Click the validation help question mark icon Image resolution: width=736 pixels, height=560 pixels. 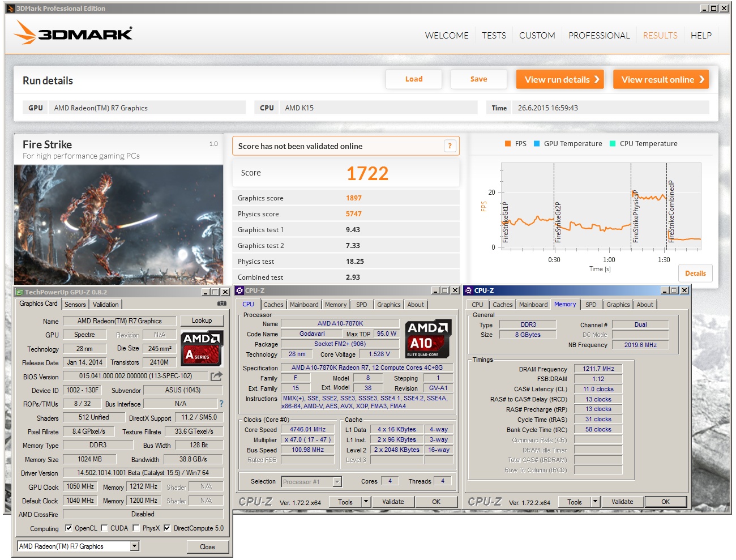(450, 146)
